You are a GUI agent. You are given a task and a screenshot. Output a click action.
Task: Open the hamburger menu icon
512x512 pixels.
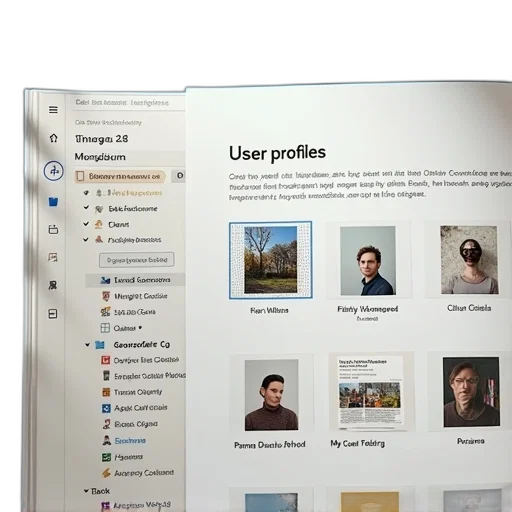click(x=53, y=110)
